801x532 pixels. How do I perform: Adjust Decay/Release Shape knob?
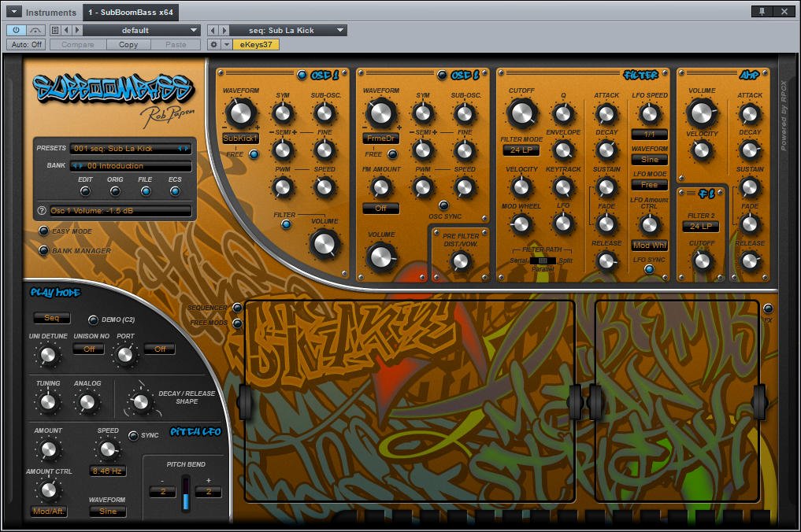tap(140, 402)
